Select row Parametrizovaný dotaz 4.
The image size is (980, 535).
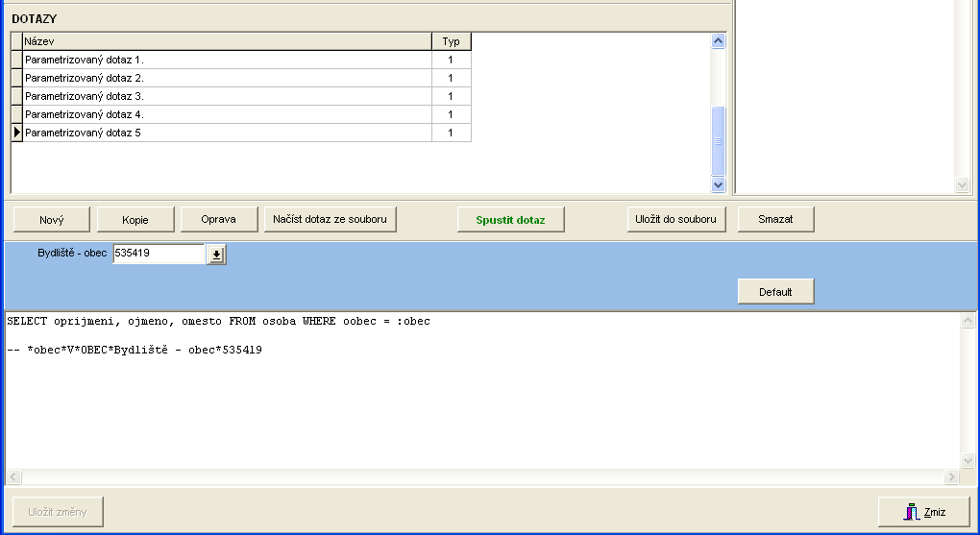[227, 114]
